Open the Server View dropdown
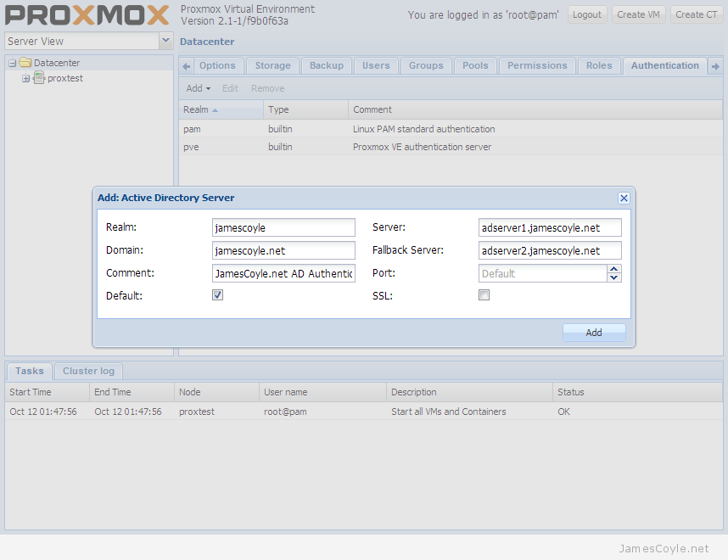728x560 pixels. [x=165, y=41]
